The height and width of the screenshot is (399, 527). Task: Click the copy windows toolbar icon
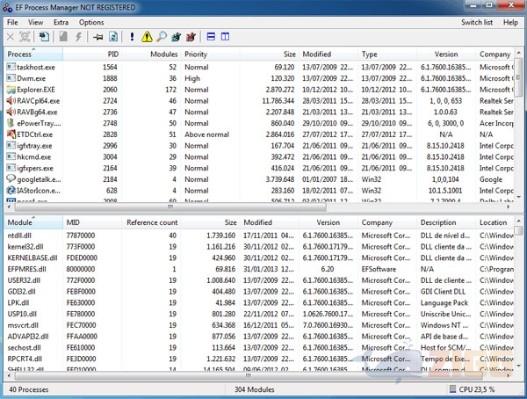tap(44, 37)
